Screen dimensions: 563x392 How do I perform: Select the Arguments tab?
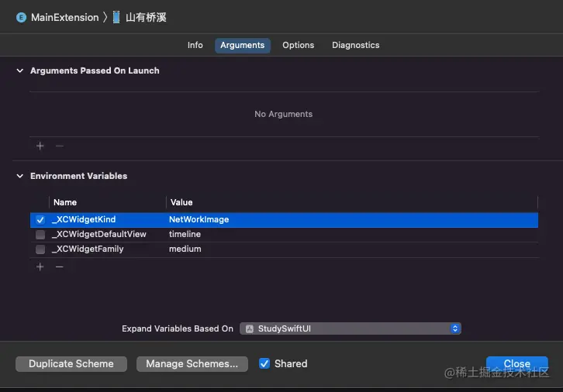click(243, 45)
